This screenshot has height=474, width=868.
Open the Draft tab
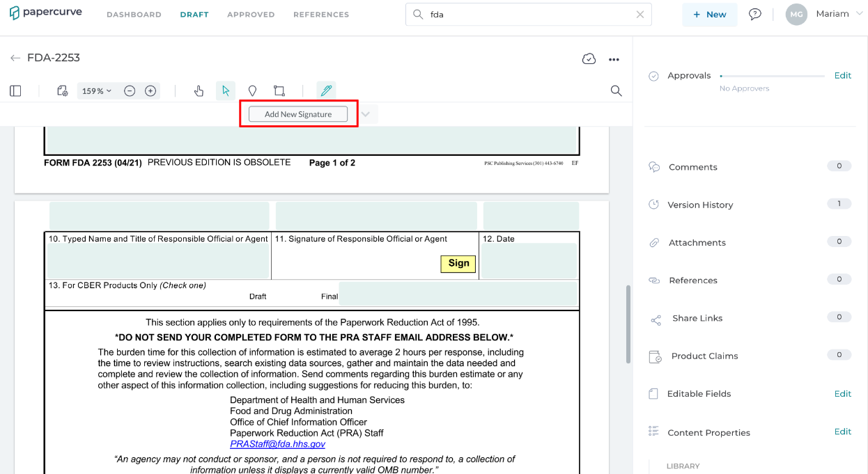click(x=194, y=15)
